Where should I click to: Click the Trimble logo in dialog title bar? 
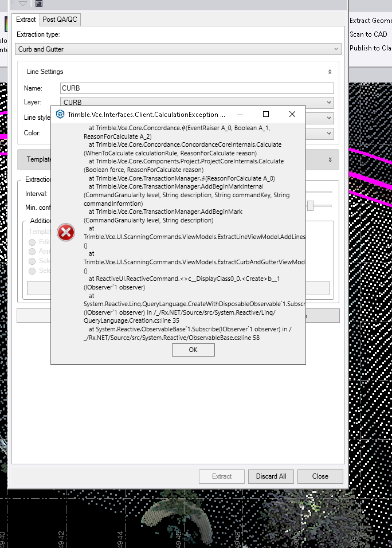coord(60,114)
